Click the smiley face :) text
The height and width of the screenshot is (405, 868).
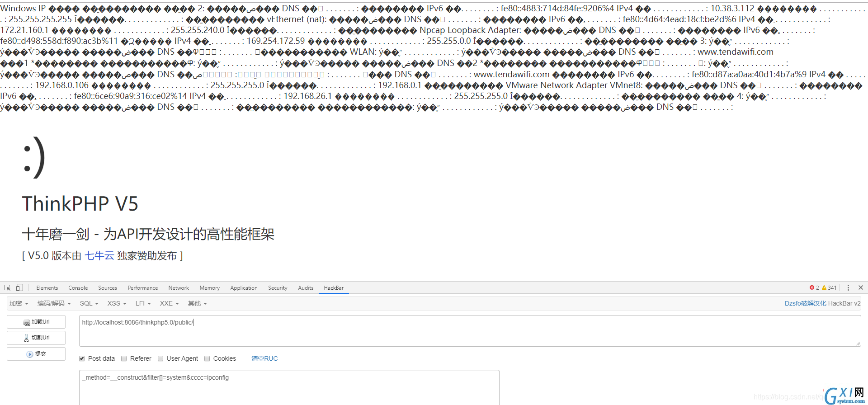point(34,157)
